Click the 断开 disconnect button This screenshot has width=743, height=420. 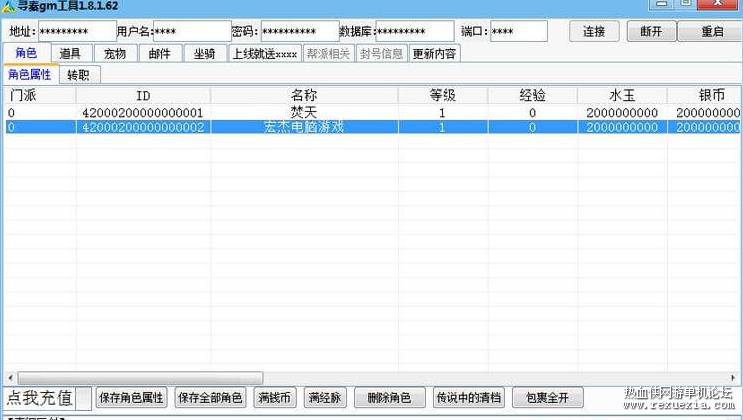[x=652, y=31]
